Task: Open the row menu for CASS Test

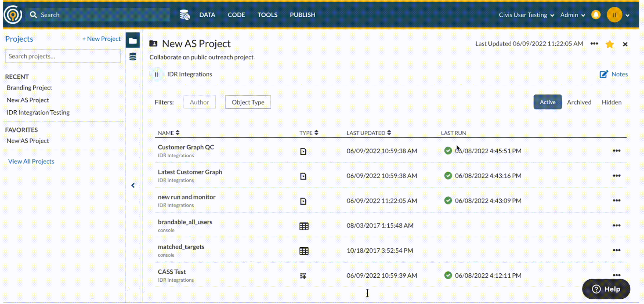Action: click(617, 275)
